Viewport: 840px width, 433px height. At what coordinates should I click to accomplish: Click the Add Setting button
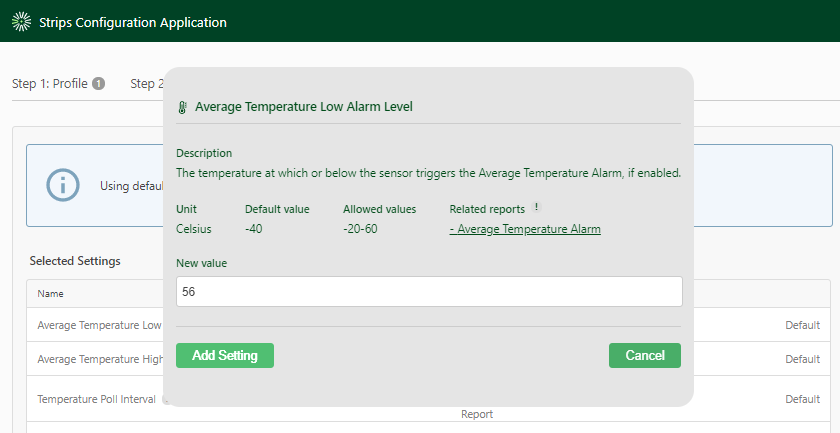coord(225,355)
